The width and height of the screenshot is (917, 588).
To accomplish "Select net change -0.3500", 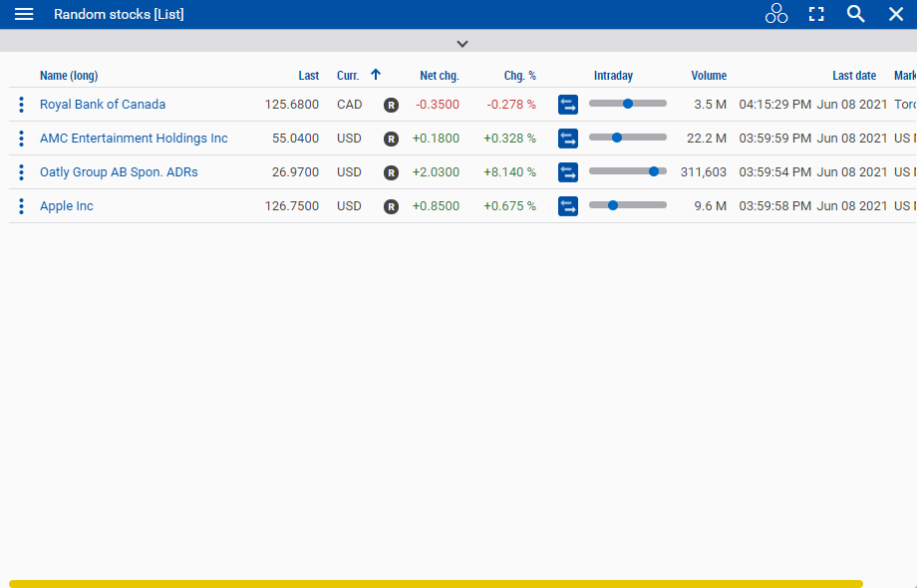I will 438,104.
